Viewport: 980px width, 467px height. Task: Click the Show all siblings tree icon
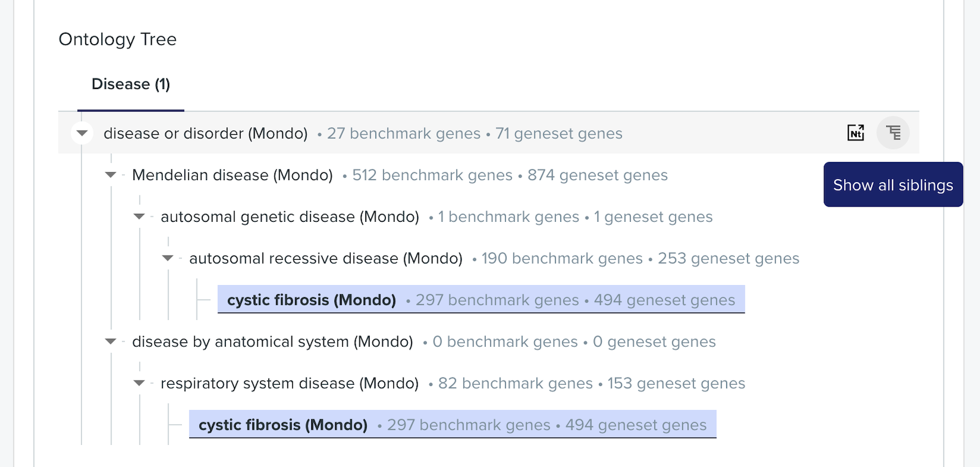893,132
